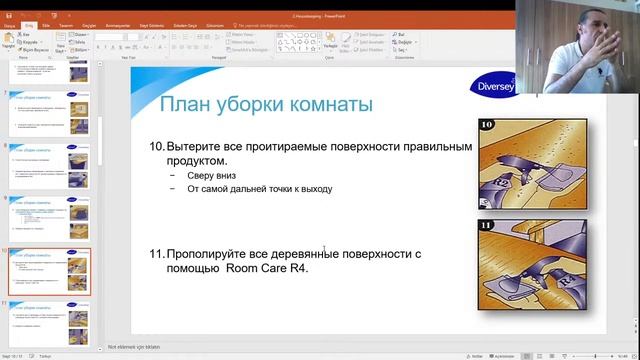Image resolution: width=640 pixels, height=360 pixels.
Task: Open the Pano (Clipboard) dialog launcher
Action: coord(50,58)
